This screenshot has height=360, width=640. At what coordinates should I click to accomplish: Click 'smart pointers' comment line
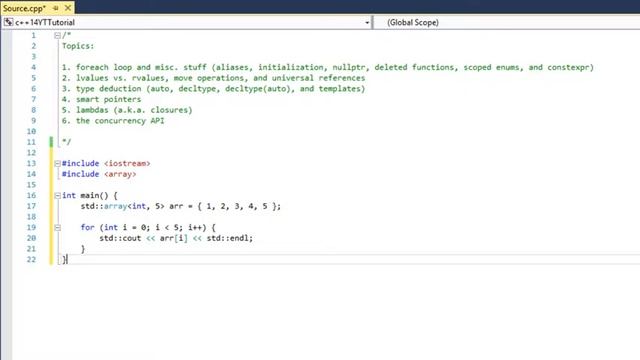(101, 99)
